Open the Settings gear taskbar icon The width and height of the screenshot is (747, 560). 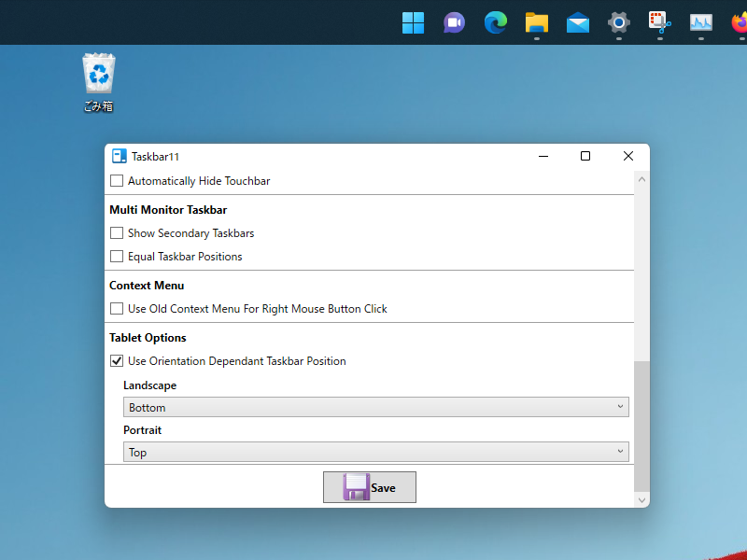click(x=619, y=22)
